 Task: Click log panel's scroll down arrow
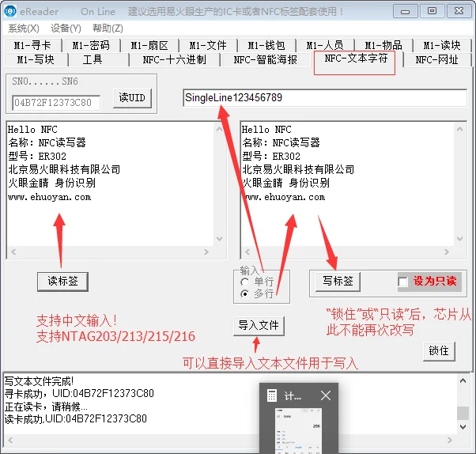pyautogui.click(x=463, y=427)
